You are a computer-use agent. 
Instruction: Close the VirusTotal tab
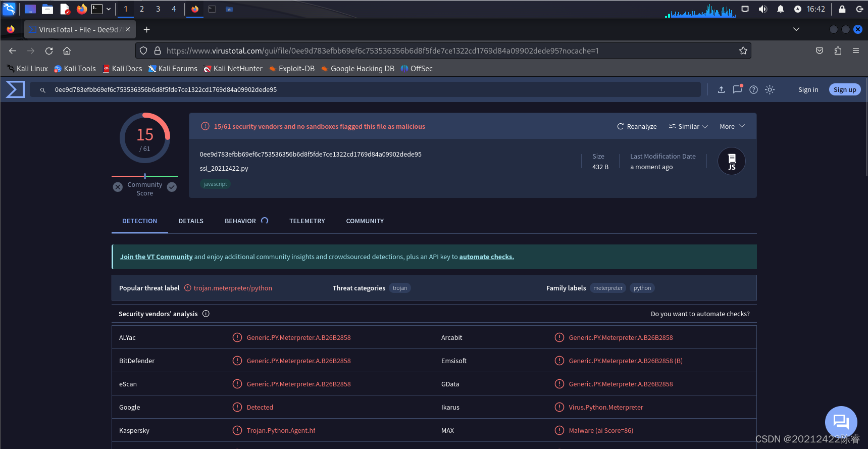tap(128, 29)
